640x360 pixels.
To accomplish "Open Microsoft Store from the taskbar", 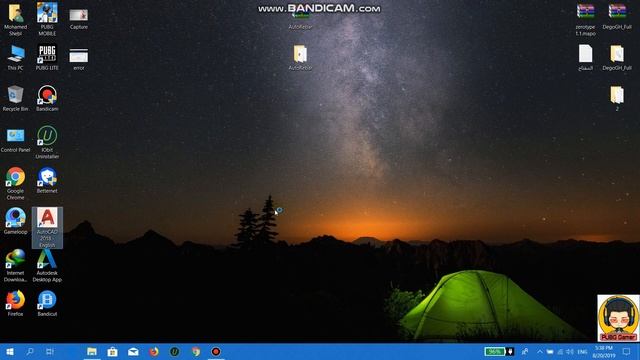I will point(112,351).
